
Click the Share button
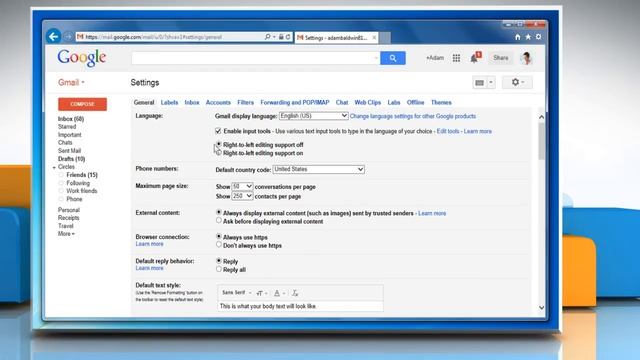[500, 58]
